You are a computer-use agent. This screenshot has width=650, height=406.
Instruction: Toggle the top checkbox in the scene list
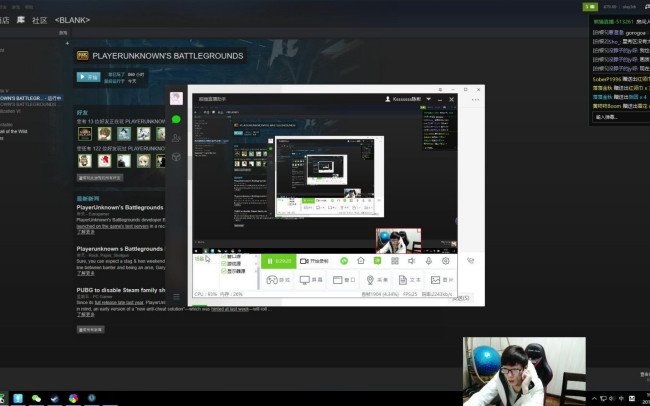tap(222, 257)
